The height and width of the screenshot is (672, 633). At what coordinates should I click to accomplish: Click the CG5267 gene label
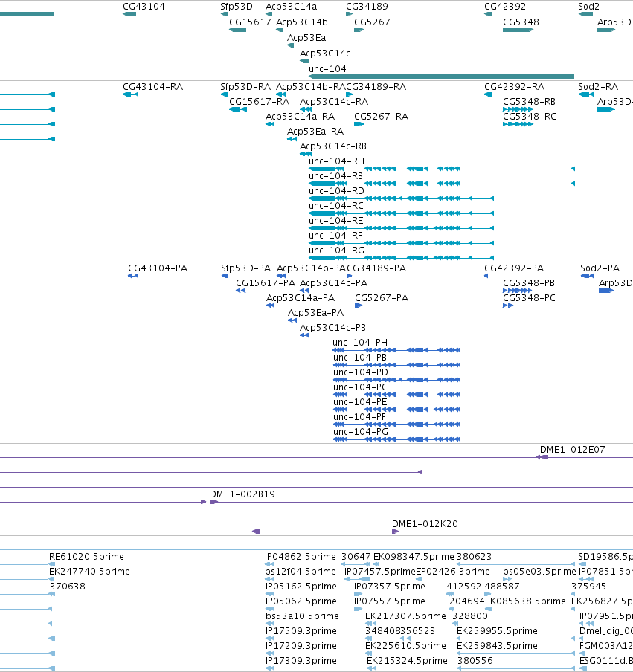tap(372, 22)
